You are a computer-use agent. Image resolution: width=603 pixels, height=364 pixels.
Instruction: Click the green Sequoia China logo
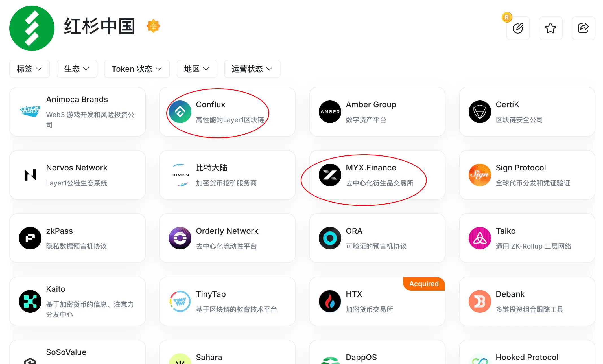click(x=32, y=28)
